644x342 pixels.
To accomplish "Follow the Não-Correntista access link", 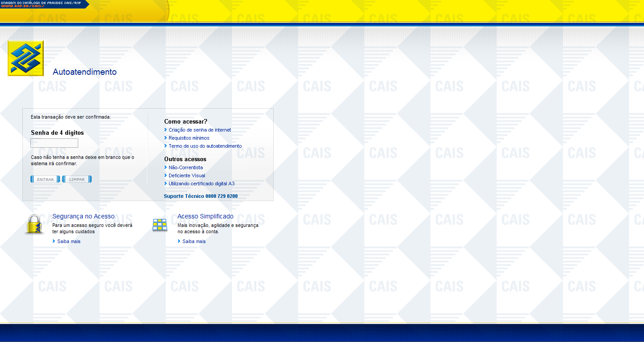I will pos(186,167).
